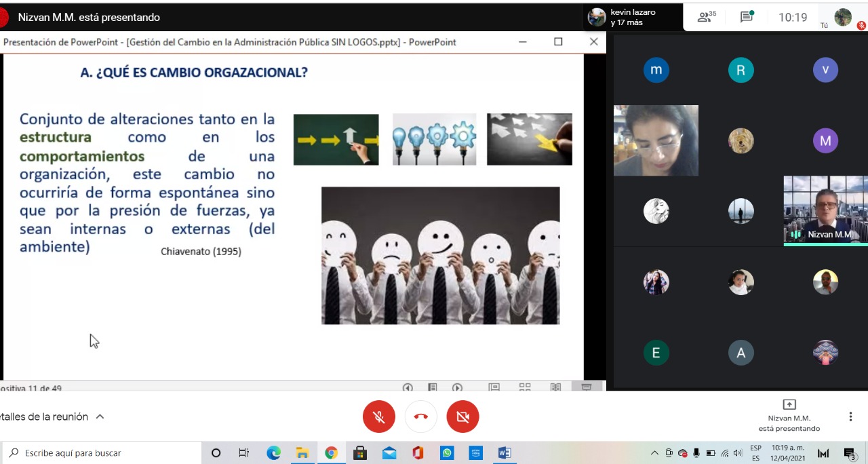The height and width of the screenshot is (464, 868).
Task: Select Nizvan M.M. video tile
Action: (x=825, y=210)
